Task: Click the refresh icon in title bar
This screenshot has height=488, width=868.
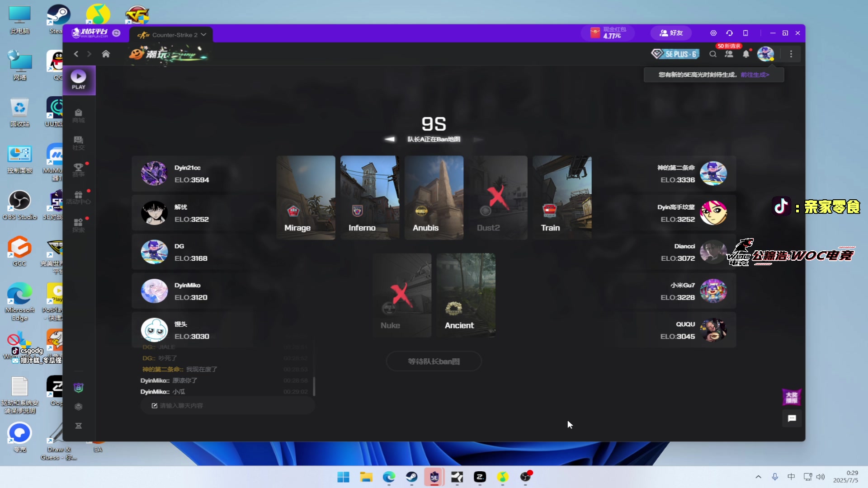Action: coord(730,33)
